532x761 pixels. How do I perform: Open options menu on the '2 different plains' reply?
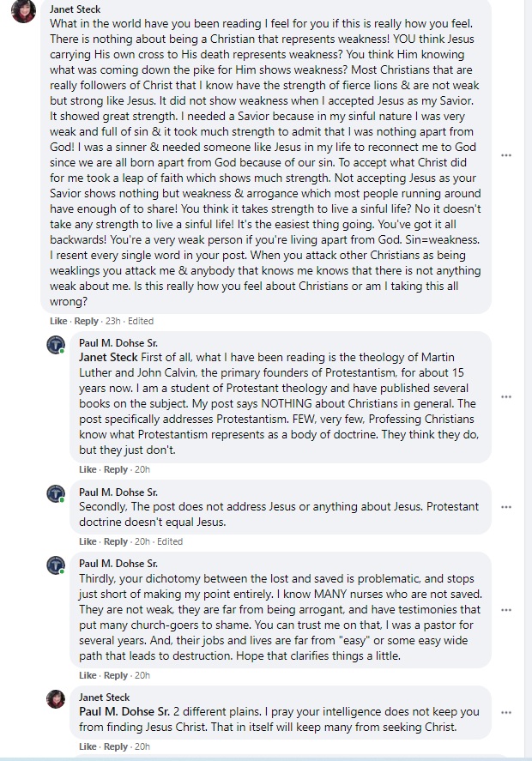tap(506, 713)
